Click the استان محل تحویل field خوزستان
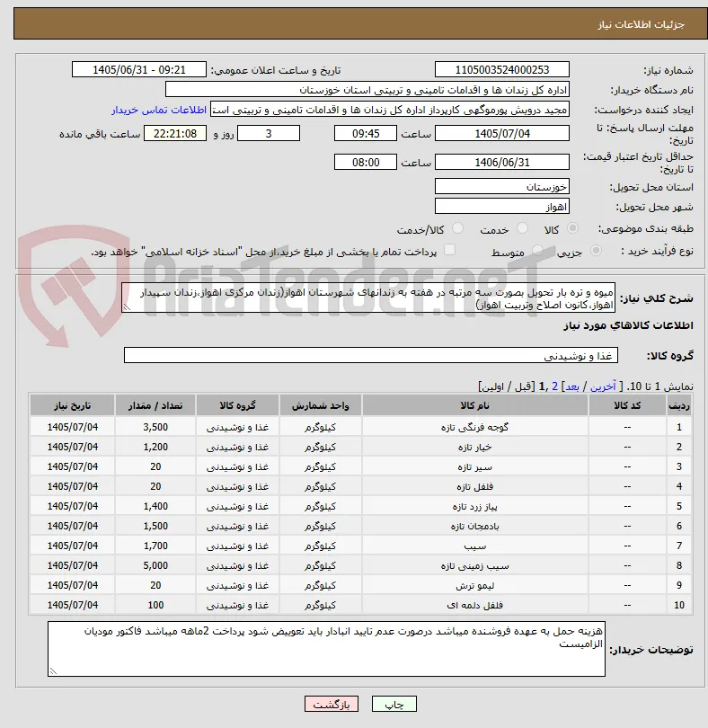The height and width of the screenshot is (728, 708). (502, 187)
